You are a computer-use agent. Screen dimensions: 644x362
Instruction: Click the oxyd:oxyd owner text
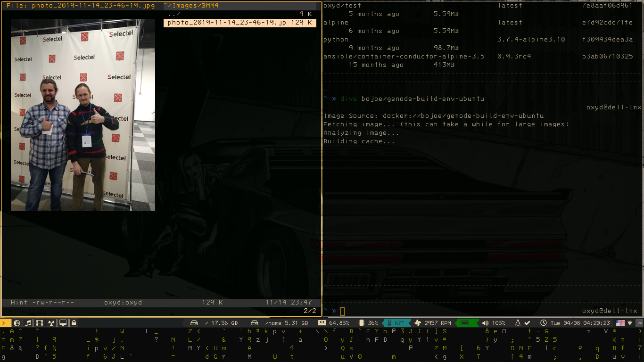123,303
